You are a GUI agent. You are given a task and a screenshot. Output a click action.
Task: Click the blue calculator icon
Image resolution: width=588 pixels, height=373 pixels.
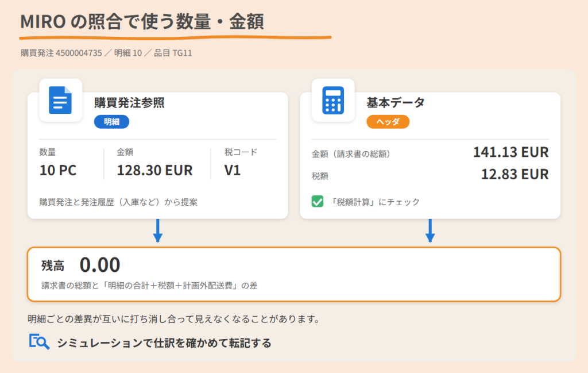click(333, 100)
